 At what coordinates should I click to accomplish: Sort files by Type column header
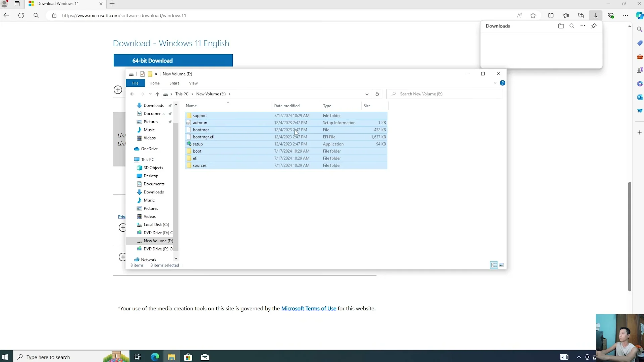(x=341, y=106)
